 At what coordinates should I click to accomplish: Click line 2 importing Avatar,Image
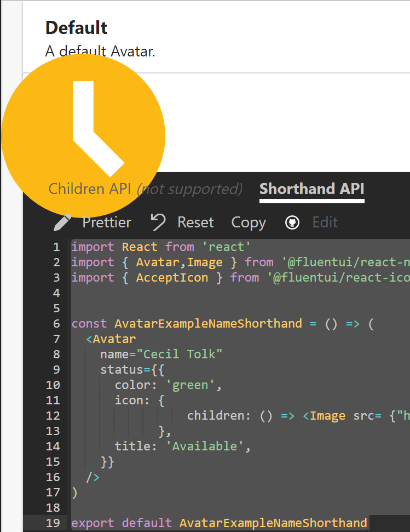[240, 262]
